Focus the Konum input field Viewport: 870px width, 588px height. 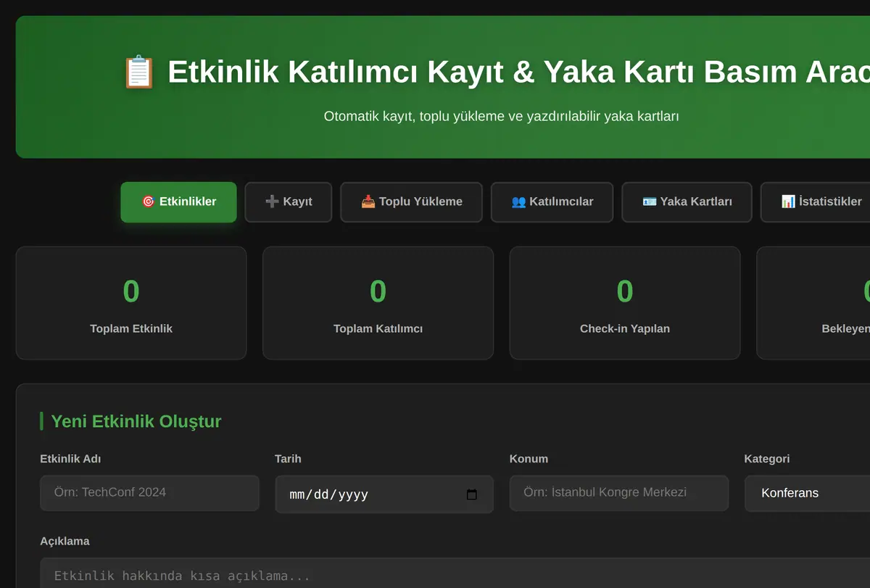(x=619, y=493)
